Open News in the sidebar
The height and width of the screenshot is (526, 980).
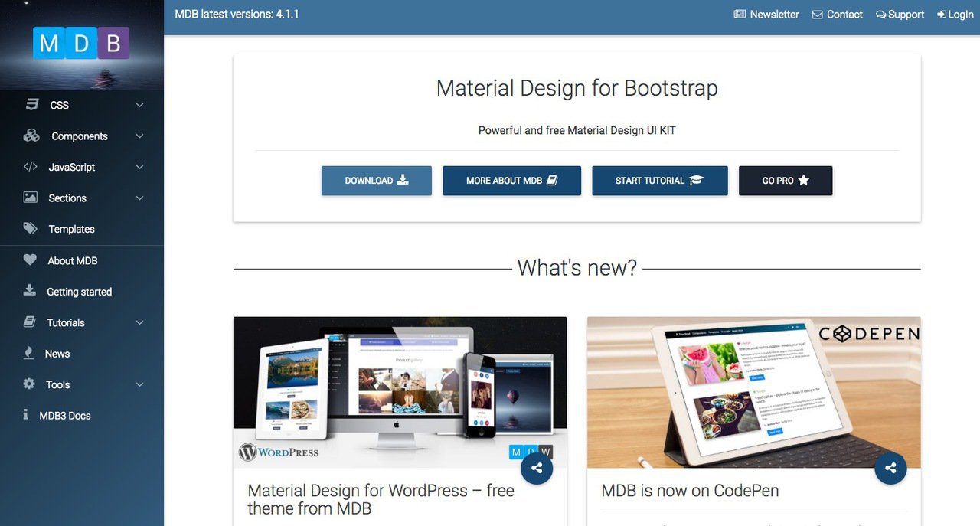(x=82, y=354)
